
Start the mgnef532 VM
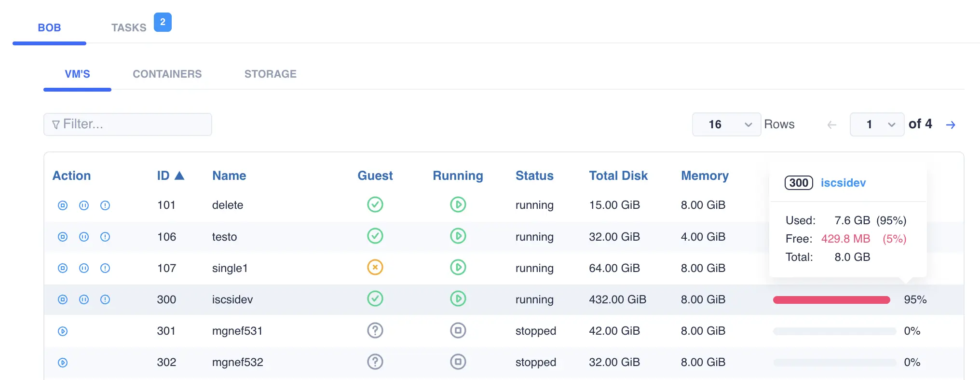pos(63,363)
